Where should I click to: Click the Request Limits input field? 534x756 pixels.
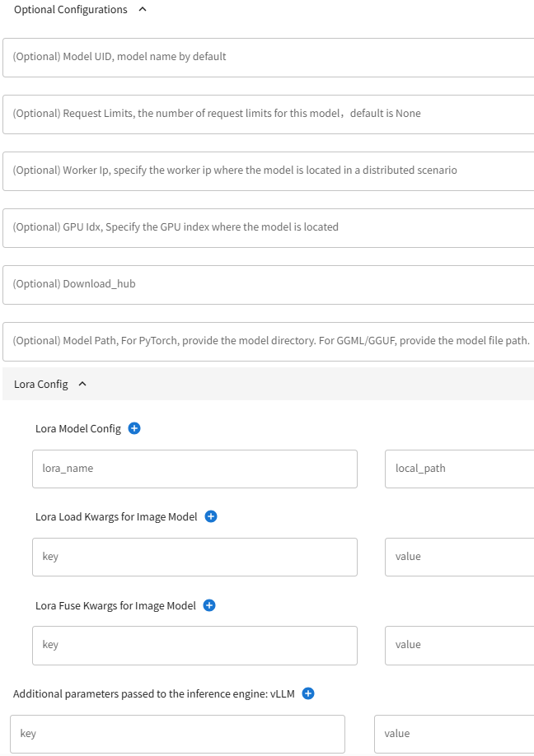[268, 114]
